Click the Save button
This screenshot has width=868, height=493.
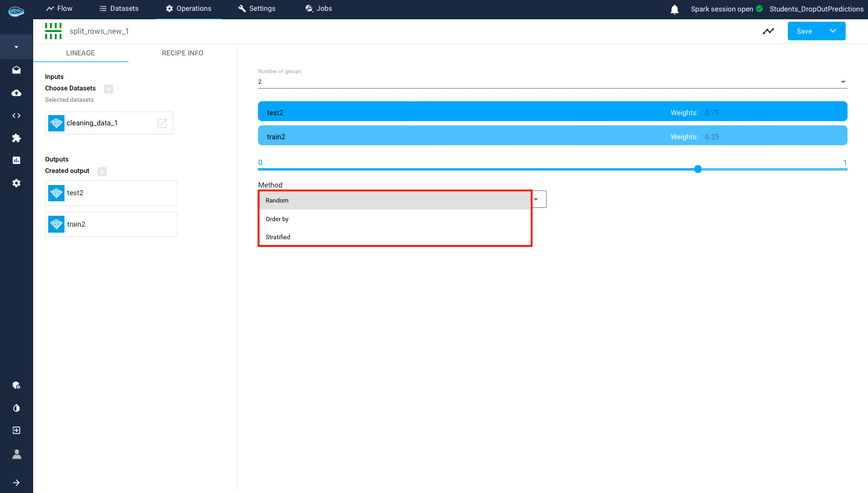[804, 31]
